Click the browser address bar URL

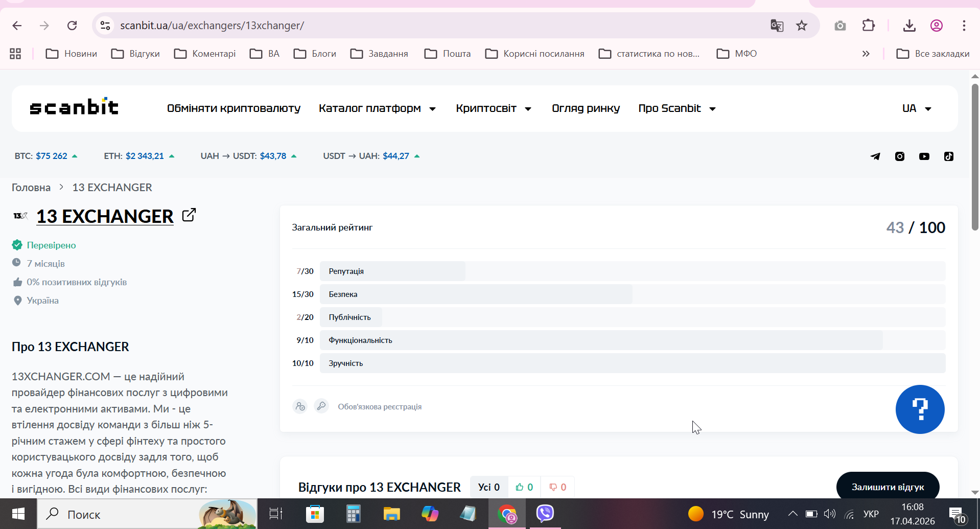212,26
